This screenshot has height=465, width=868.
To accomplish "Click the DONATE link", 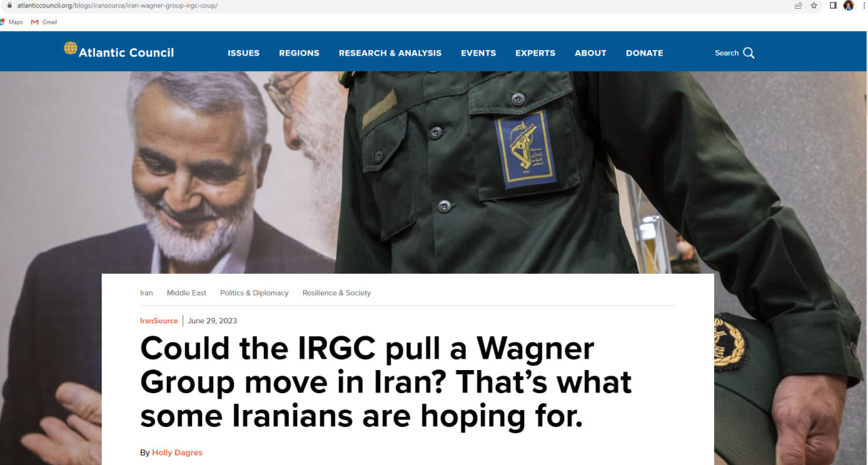I will point(644,53).
